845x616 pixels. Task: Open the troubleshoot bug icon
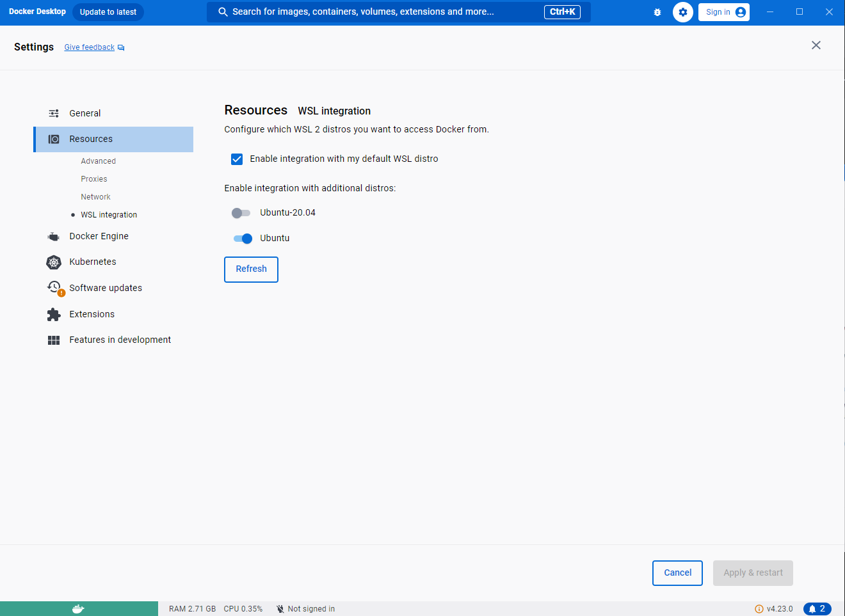point(657,12)
